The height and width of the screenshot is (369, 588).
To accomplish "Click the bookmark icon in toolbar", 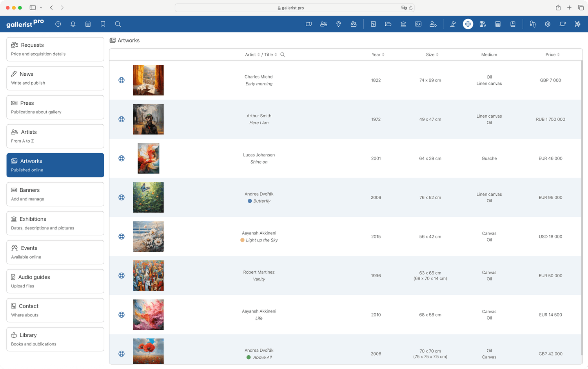I will pyautogui.click(x=103, y=24).
